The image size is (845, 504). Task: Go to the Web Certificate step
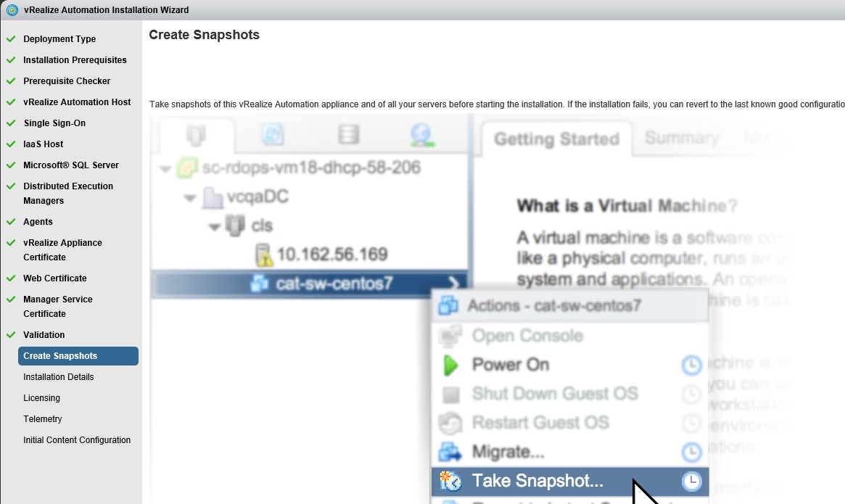point(55,278)
